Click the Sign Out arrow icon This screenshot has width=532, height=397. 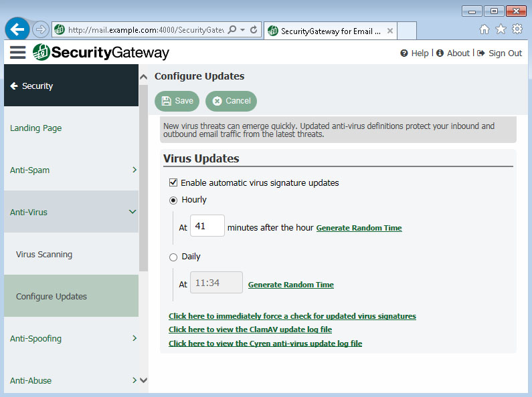480,53
